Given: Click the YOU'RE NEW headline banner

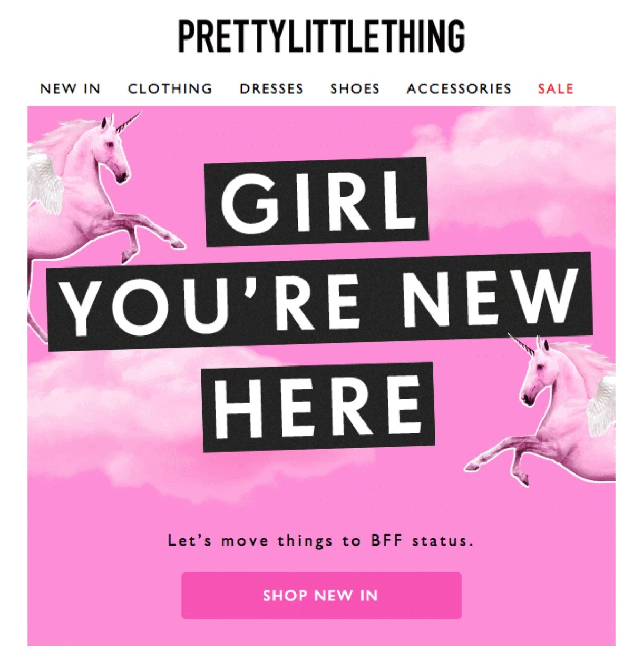Looking at the screenshot, I should [320, 301].
